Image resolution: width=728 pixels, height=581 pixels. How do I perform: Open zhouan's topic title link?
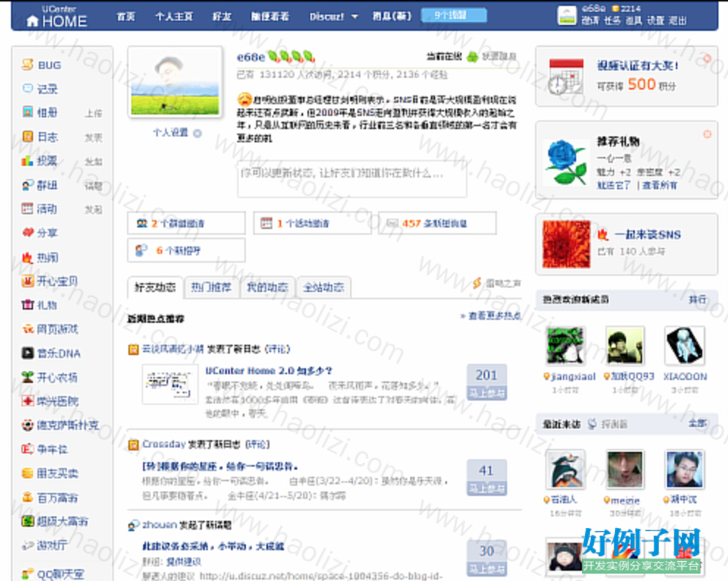[x=213, y=547]
